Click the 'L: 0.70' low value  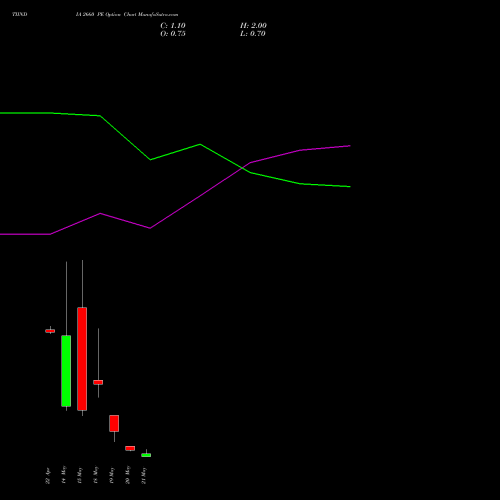pos(253,34)
